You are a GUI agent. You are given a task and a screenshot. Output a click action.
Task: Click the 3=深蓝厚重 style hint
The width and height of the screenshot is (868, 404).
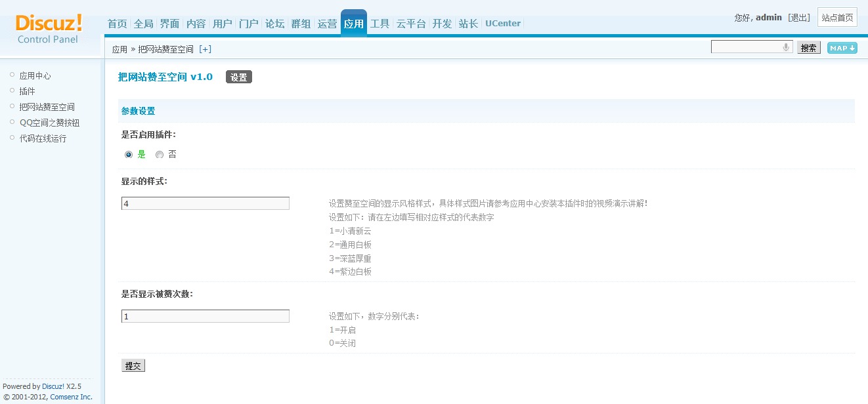click(x=350, y=258)
